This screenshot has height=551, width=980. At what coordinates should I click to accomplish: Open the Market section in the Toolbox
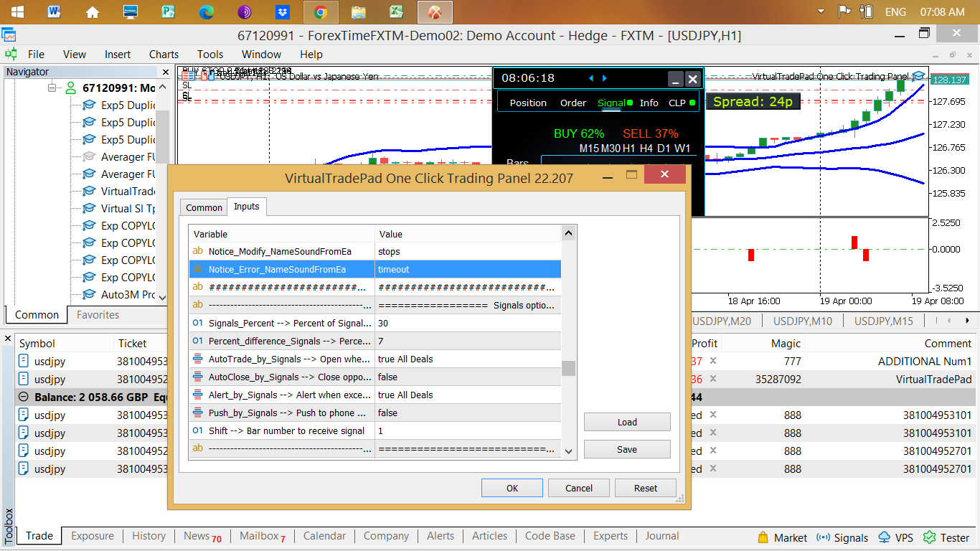(x=782, y=537)
